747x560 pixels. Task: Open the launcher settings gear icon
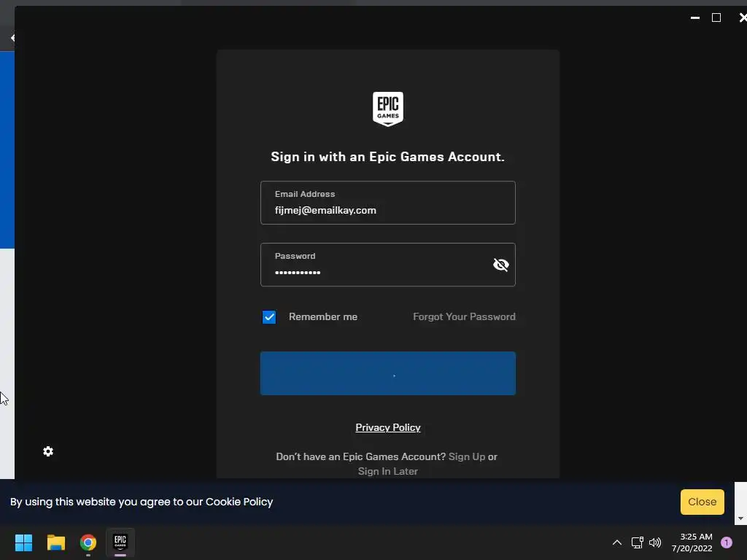click(48, 451)
